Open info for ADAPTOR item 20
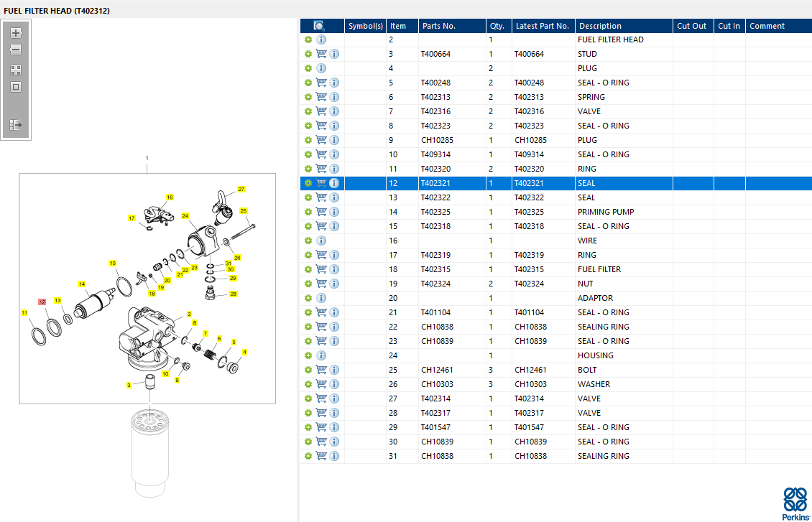812x522 pixels. [x=321, y=298]
